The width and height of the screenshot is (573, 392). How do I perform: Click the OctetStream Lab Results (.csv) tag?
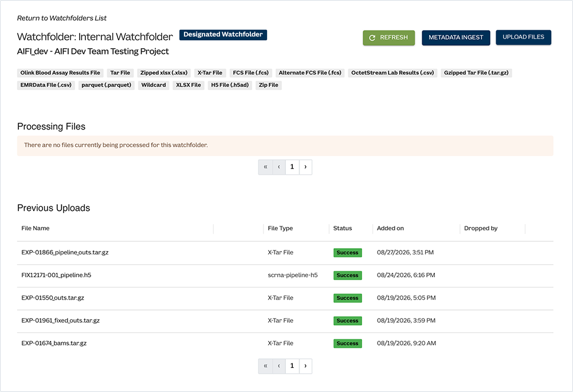click(393, 73)
